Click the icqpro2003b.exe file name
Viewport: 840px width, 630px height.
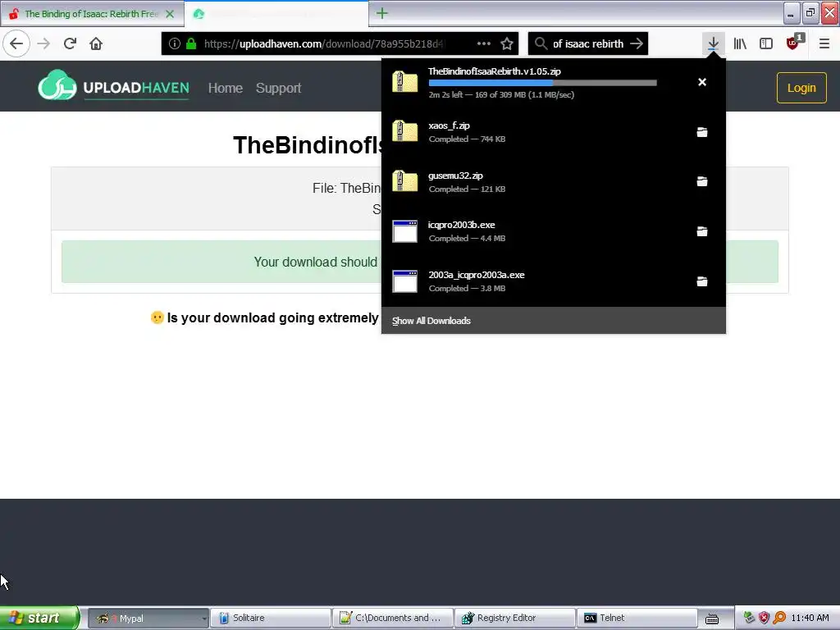pos(461,225)
